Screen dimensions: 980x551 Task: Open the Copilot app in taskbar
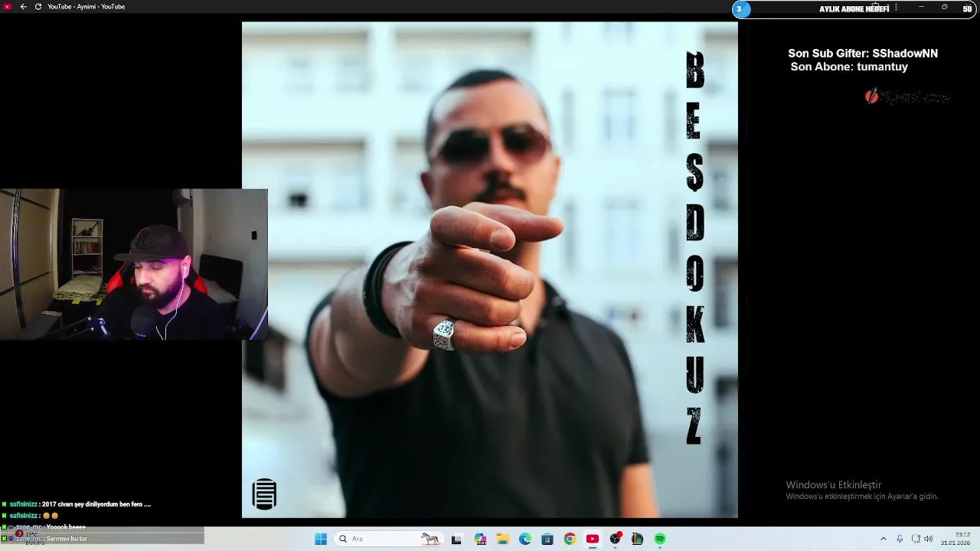tap(480, 539)
